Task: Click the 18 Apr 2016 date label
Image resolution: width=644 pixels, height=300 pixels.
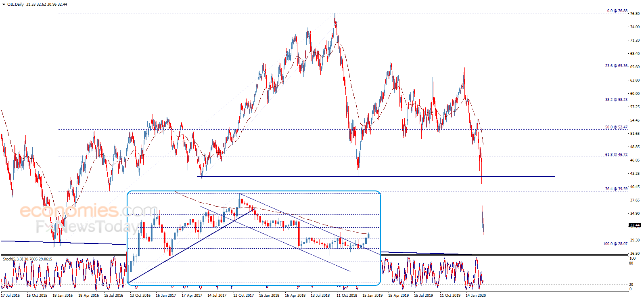Action: (x=88, y=296)
